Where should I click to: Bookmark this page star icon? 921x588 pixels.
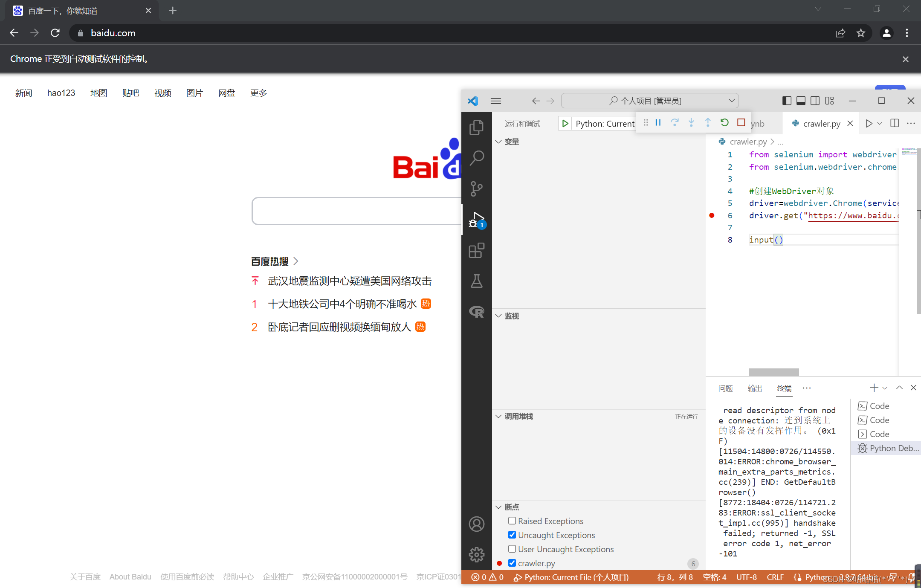click(861, 33)
